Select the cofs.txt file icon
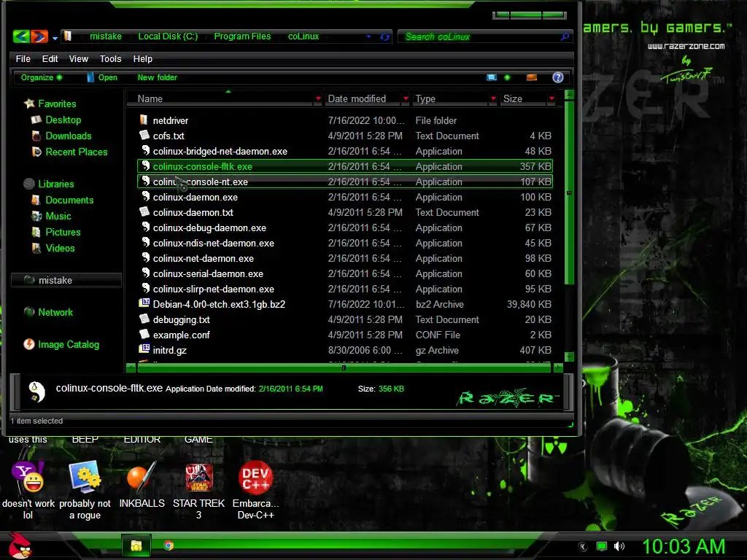Viewport: 747px width, 560px height. pyautogui.click(x=144, y=135)
